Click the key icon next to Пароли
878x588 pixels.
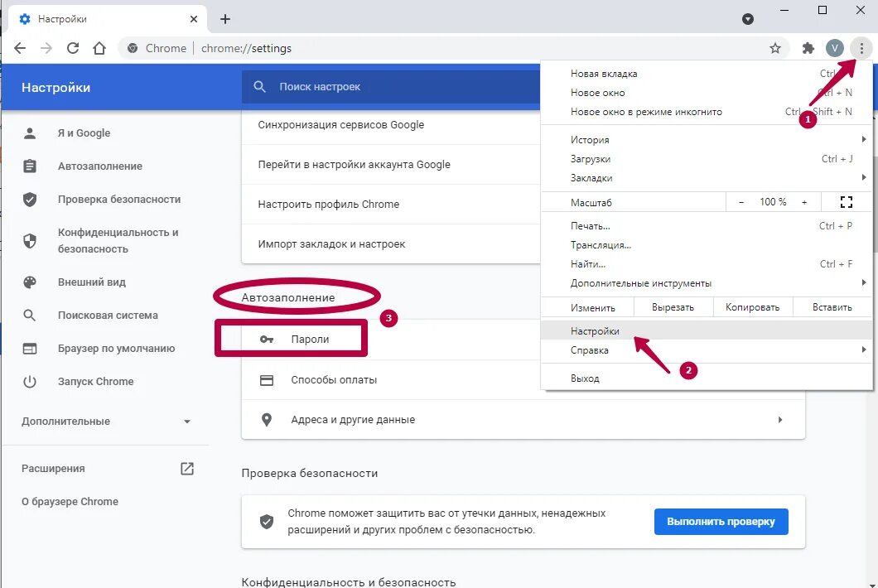267,340
